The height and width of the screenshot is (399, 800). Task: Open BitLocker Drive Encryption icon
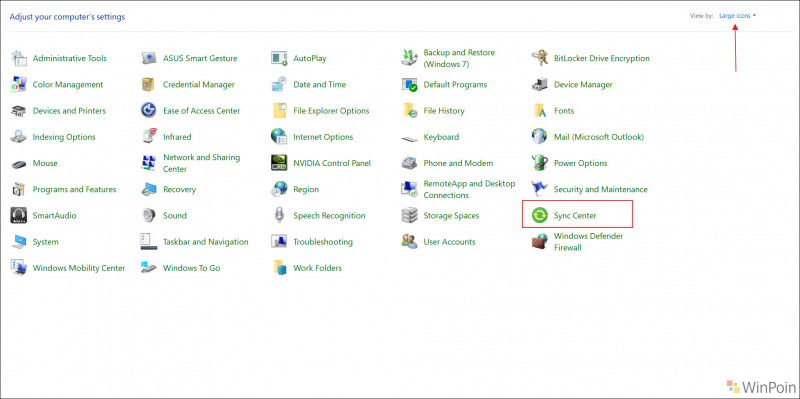click(x=539, y=58)
